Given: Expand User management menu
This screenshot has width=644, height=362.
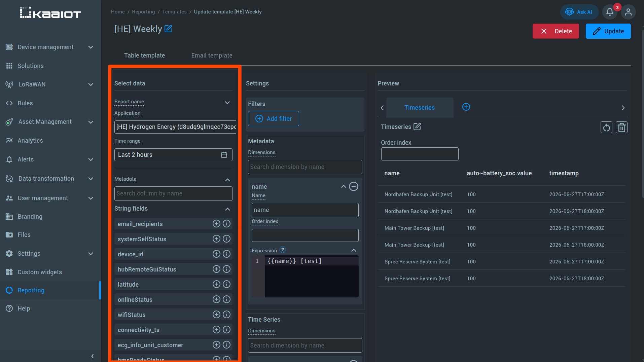Looking at the screenshot, I should (x=91, y=198).
